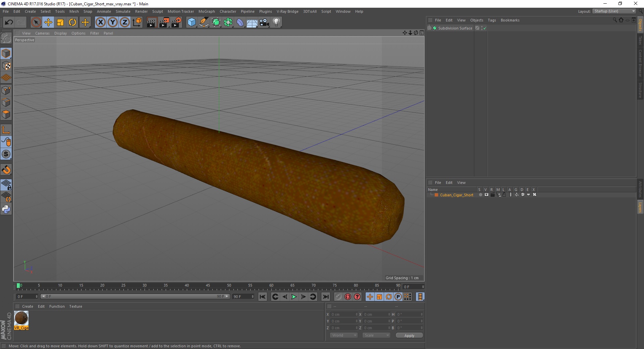Open Timeline filmstrip icon next to playback
The image size is (644, 349).
tap(420, 297)
